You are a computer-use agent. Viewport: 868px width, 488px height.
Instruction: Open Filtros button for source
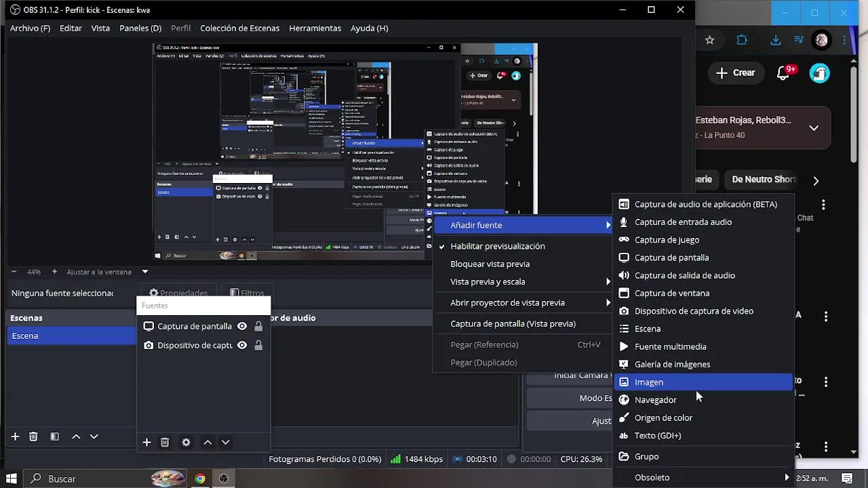(247, 293)
